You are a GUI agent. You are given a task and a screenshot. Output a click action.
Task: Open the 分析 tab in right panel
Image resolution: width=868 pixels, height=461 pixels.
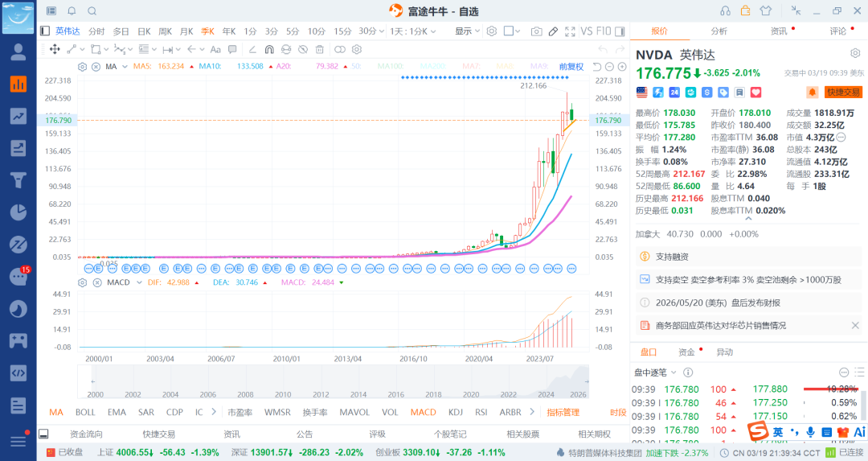point(719,31)
